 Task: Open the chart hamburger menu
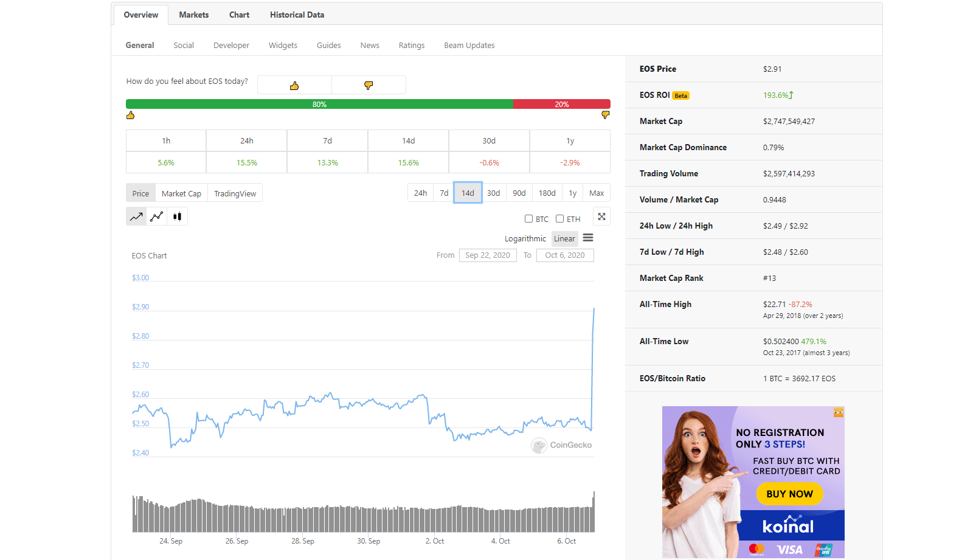pyautogui.click(x=588, y=238)
